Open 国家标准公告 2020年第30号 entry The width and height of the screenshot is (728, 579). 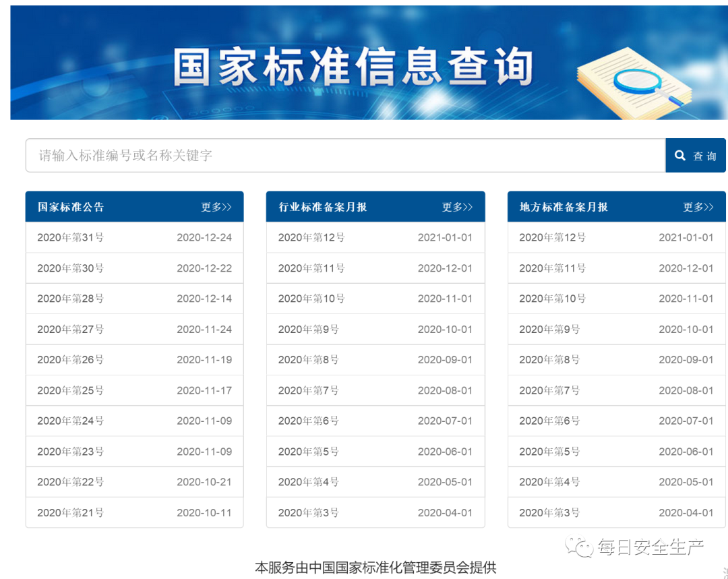coord(71,268)
